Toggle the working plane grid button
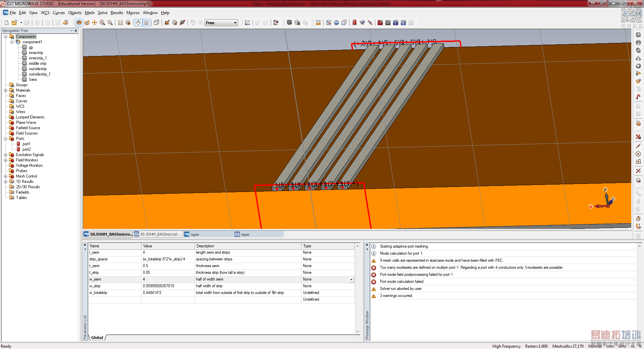The width and height of the screenshot is (644, 349). tap(146, 22)
